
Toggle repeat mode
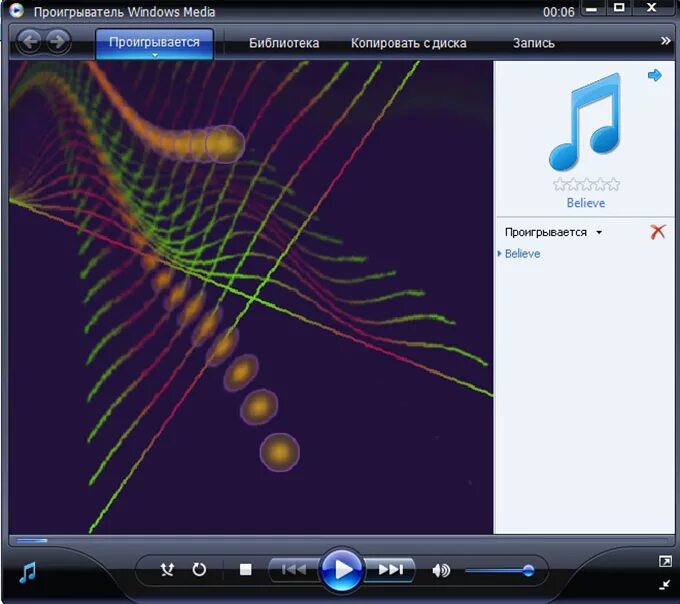pos(199,569)
